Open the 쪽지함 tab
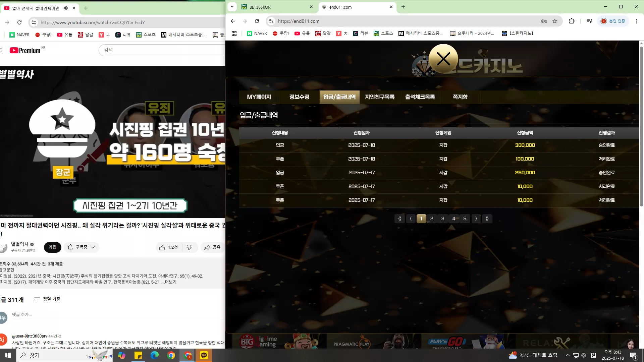The image size is (644, 362). pyautogui.click(x=460, y=97)
